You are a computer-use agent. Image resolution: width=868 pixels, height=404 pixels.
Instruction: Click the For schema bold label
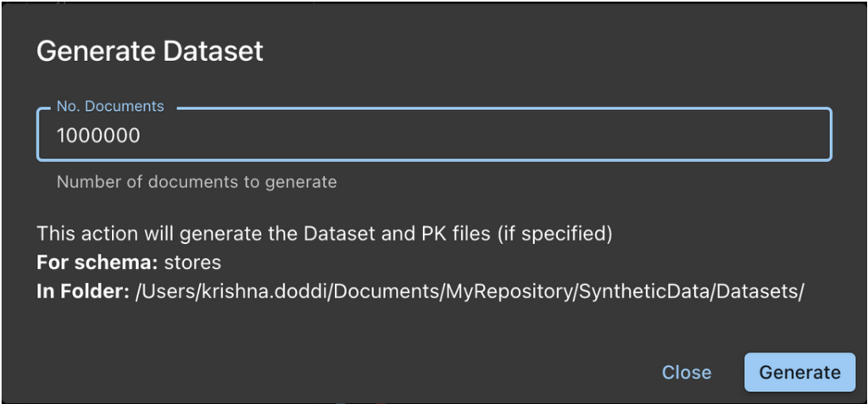tap(97, 263)
